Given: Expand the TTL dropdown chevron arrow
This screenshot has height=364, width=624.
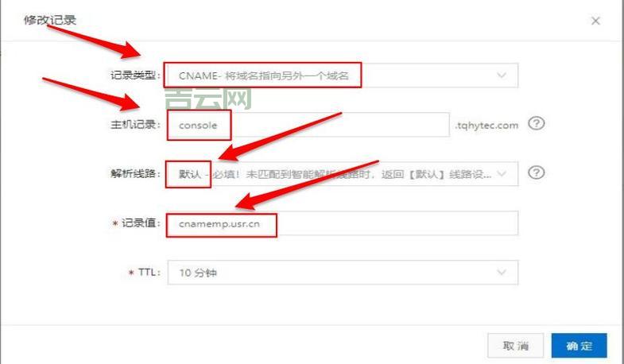Looking at the screenshot, I should click(x=502, y=273).
